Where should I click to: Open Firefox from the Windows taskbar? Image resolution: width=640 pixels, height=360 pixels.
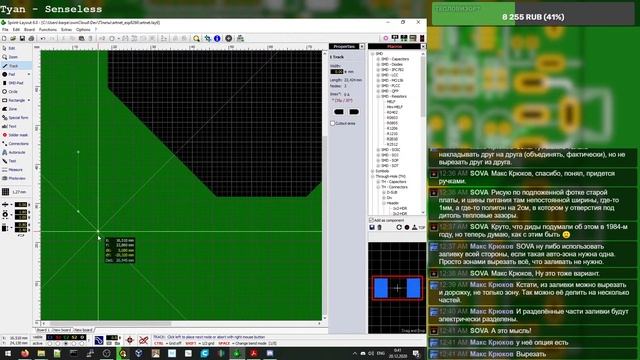click(x=25, y=353)
